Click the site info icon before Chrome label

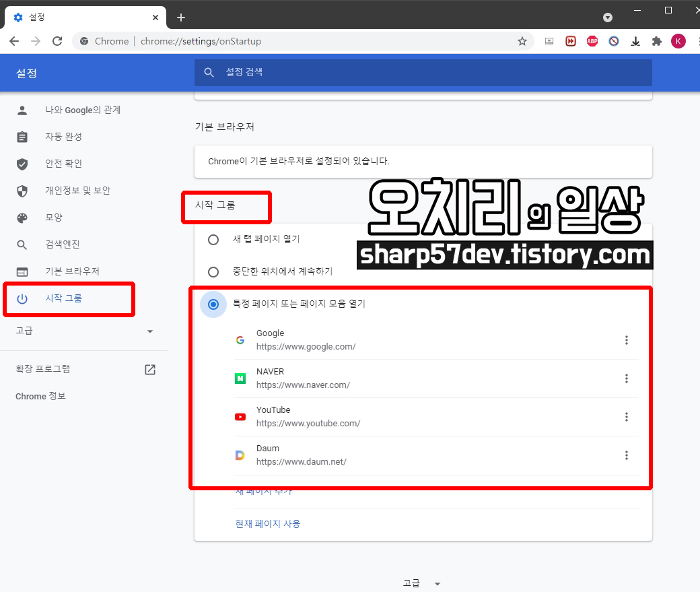click(x=84, y=42)
